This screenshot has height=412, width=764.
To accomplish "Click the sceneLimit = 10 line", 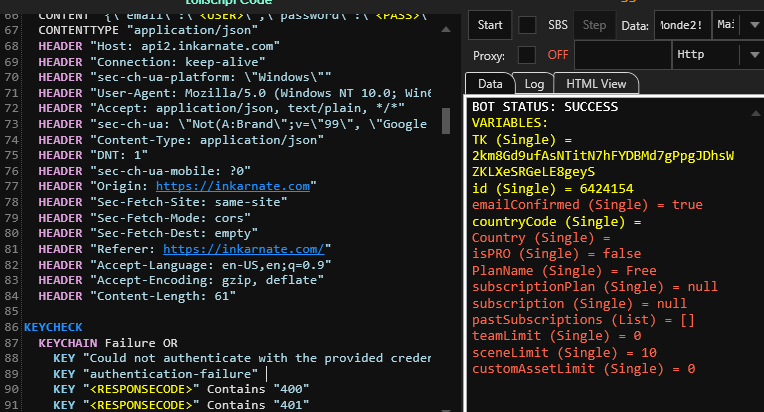I will click(x=564, y=353).
